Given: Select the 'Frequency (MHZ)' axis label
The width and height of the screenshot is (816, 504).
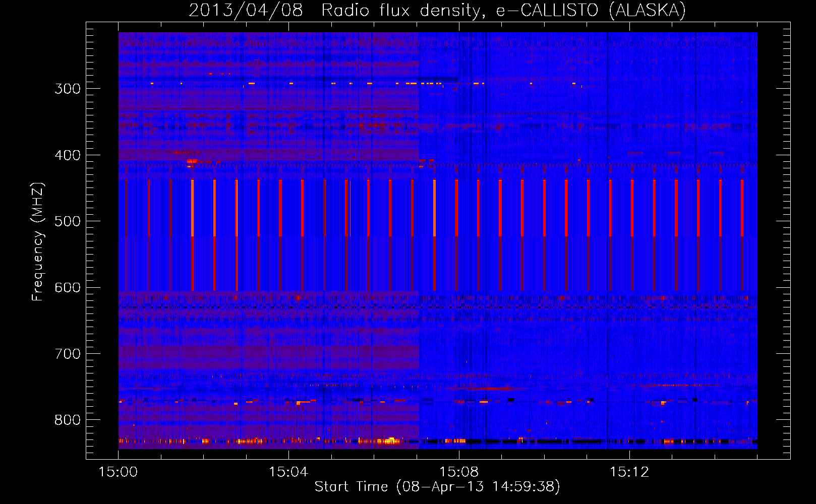Looking at the screenshot, I should coord(38,242).
